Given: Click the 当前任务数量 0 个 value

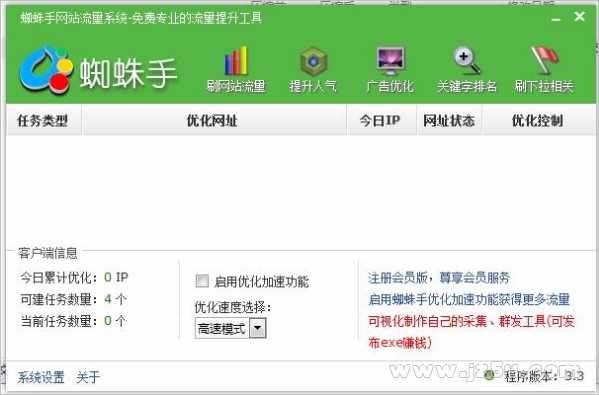Looking at the screenshot, I should pos(115,321).
